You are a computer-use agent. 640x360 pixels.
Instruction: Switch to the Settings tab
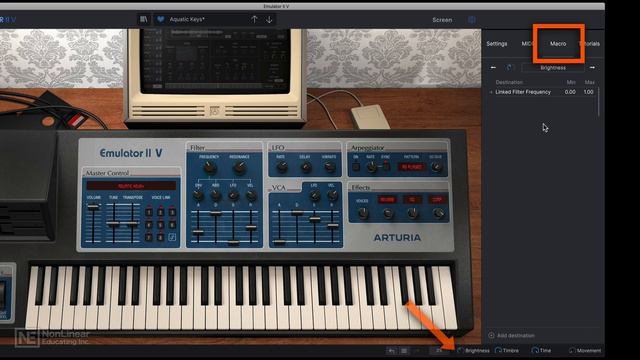click(497, 44)
